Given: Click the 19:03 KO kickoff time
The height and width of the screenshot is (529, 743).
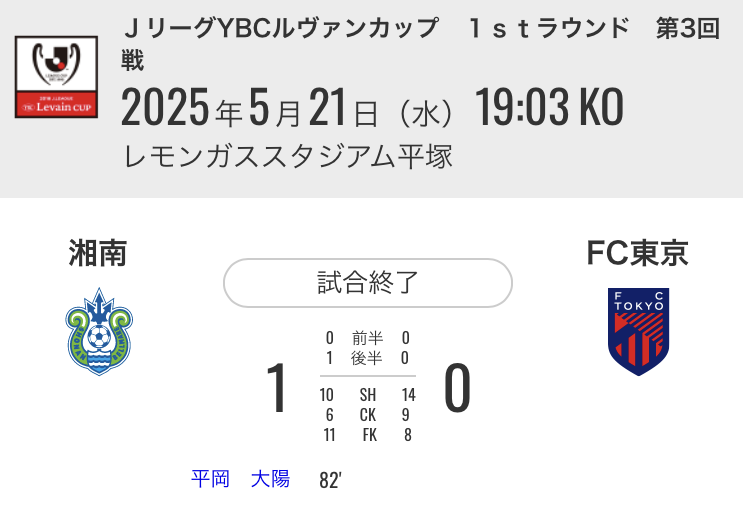Looking at the screenshot, I should coord(549,108).
